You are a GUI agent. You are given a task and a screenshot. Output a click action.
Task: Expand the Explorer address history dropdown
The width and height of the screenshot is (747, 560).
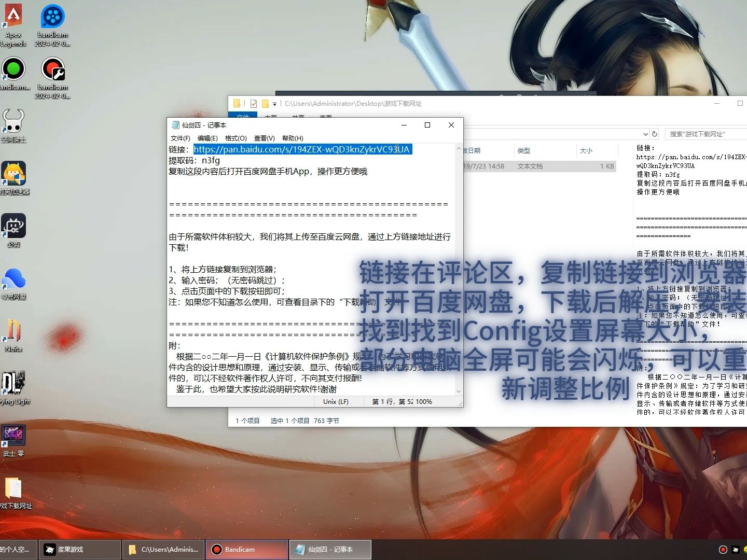[645, 134]
